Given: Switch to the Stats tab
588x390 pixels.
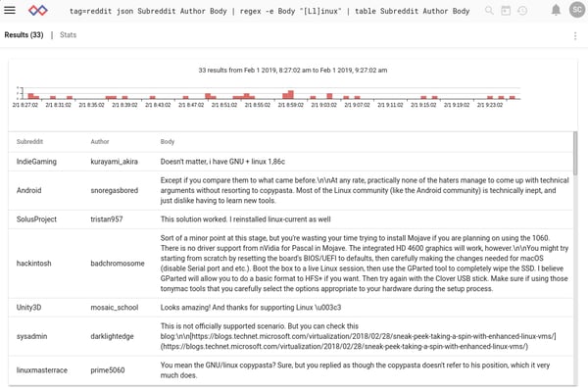Looking at the screenshot, I should (68, 35).
